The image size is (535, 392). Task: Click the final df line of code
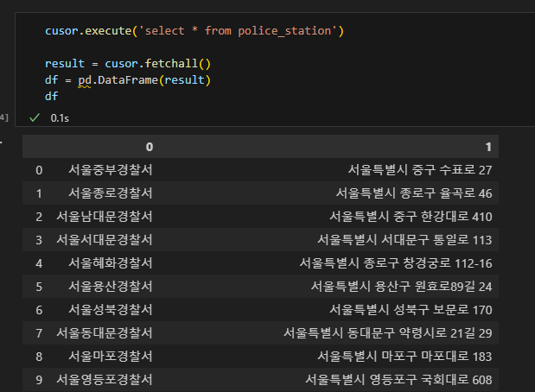pos(52,97)
